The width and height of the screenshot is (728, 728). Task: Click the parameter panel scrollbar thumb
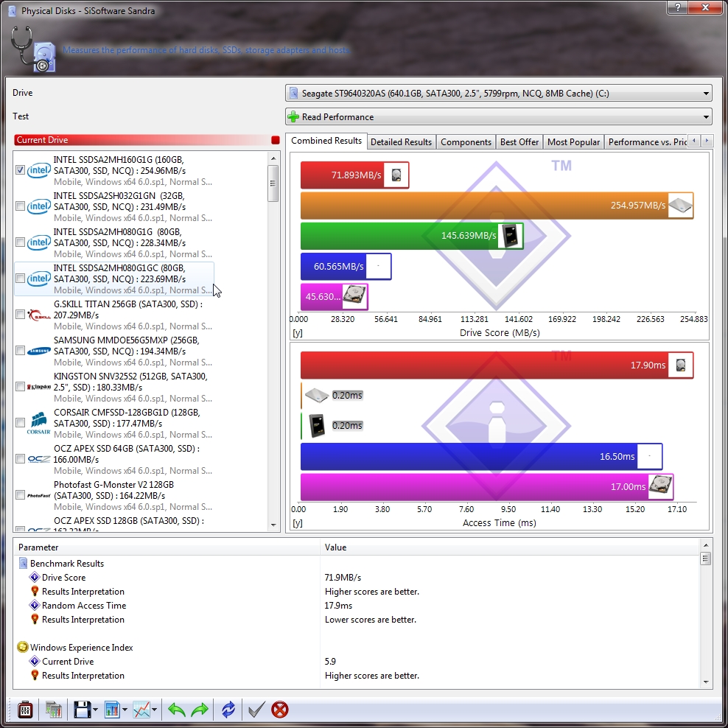point(706,558)
